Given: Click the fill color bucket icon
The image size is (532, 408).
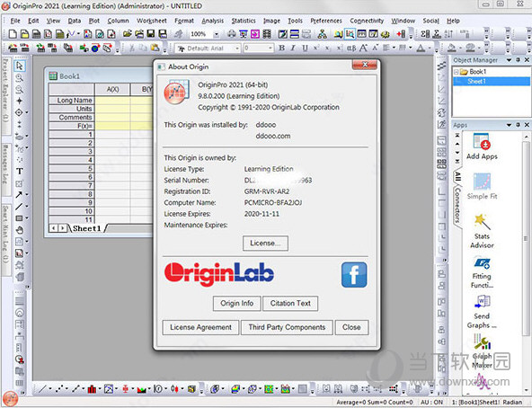Looking at the screenshot, I should pos(451,49).
